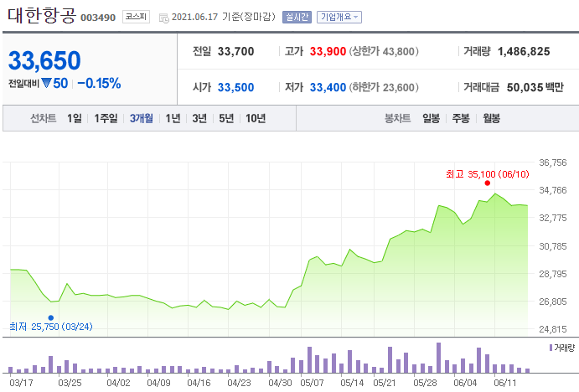Switch to the 1년 line chart
Screen dimensions: 579x392
(173, 118)
